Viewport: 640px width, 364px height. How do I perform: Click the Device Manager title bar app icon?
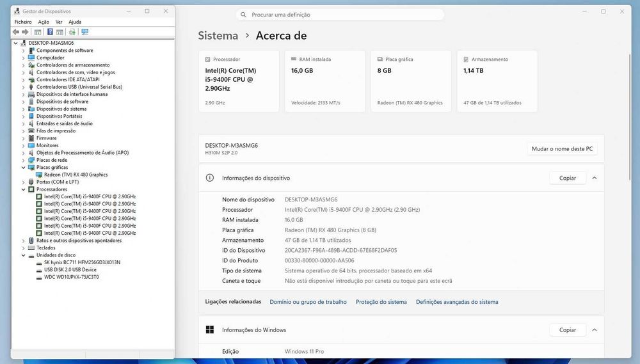tap(17, 12)
